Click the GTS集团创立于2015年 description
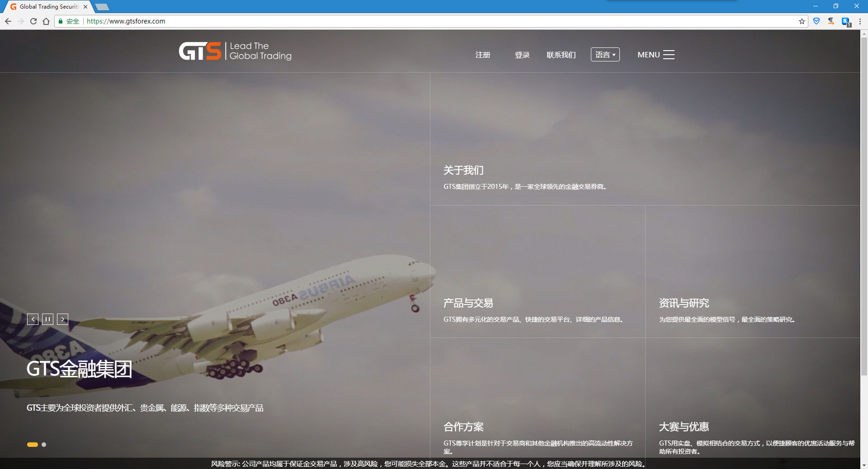Image resolution: width=868 pixels, height=469 pixels. pos(525,187)
